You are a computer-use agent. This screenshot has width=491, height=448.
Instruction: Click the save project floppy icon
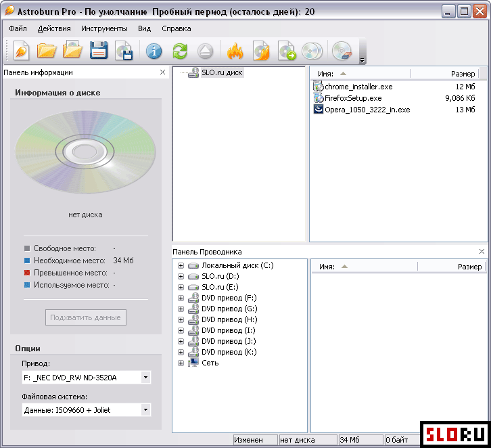[99, 50]
